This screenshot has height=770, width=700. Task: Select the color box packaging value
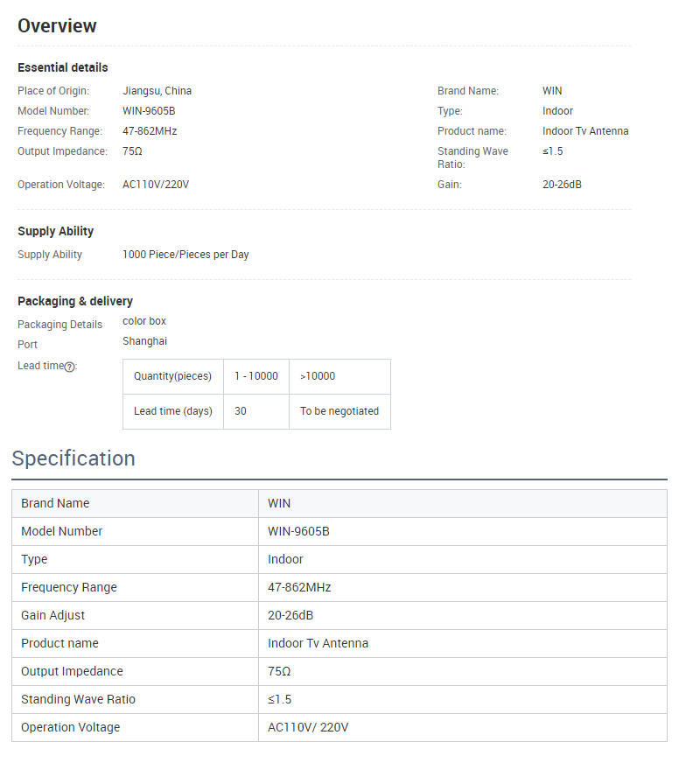point(144,321)
